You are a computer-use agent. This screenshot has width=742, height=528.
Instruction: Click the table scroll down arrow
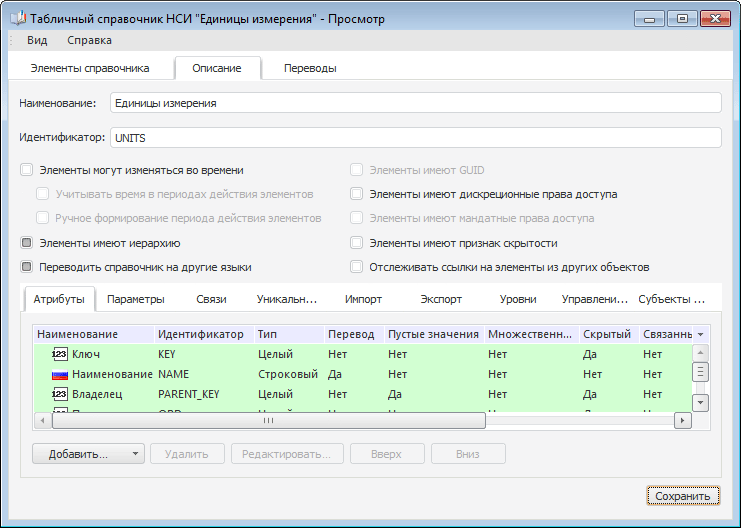pyautogui.click(x=700, y=403)
